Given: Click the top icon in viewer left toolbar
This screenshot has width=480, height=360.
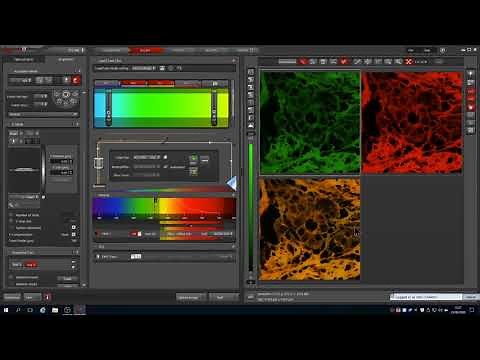Looking at the screenshot, I should (251, 72).
